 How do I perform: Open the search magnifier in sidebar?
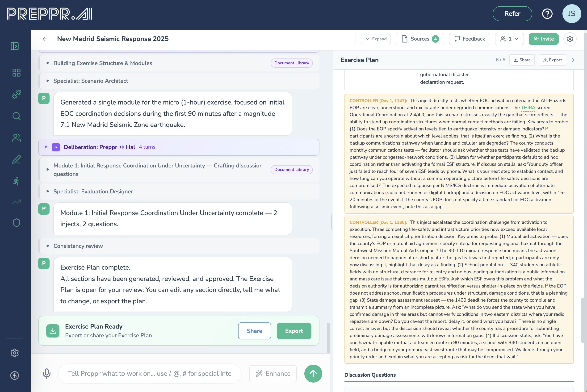coord(16,116)
